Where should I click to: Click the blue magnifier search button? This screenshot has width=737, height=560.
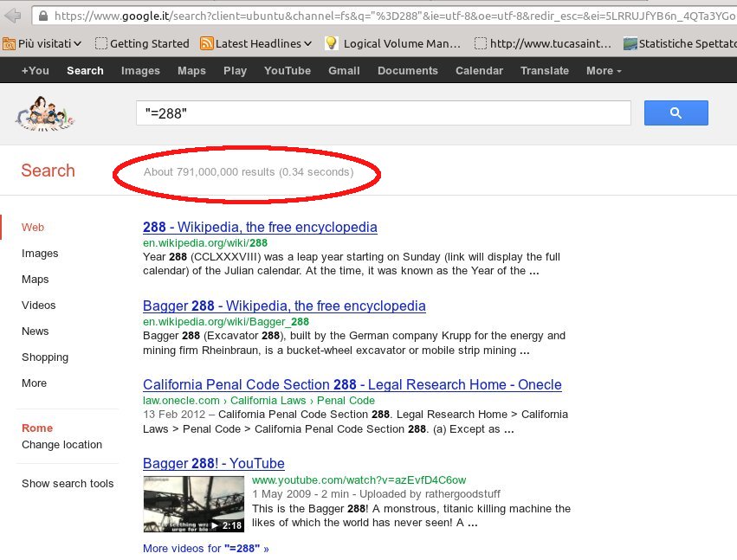coord(676,113)
